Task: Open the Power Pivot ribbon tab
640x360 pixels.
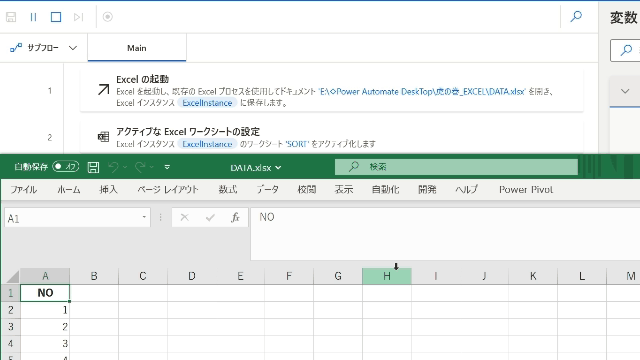Action: pyautogui.click(x=526, y=189)
